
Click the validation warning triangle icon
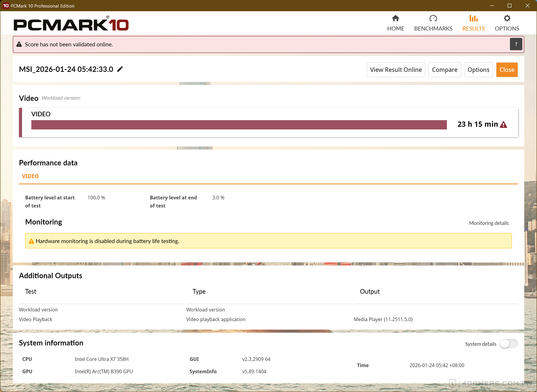(x=19, y=44)
